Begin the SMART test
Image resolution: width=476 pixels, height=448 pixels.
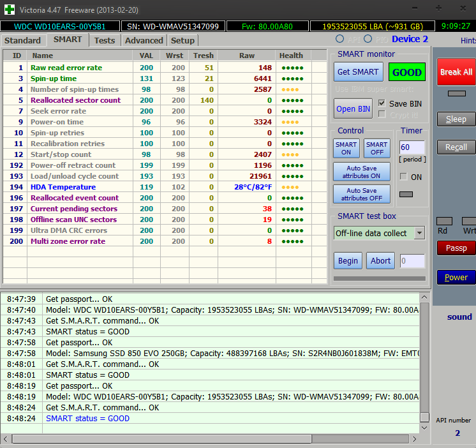[348, 261]
